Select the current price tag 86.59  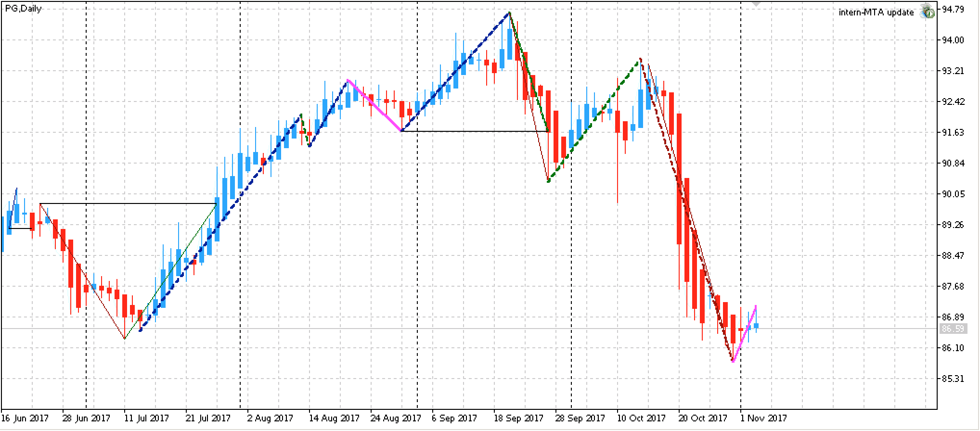[953, 329]
